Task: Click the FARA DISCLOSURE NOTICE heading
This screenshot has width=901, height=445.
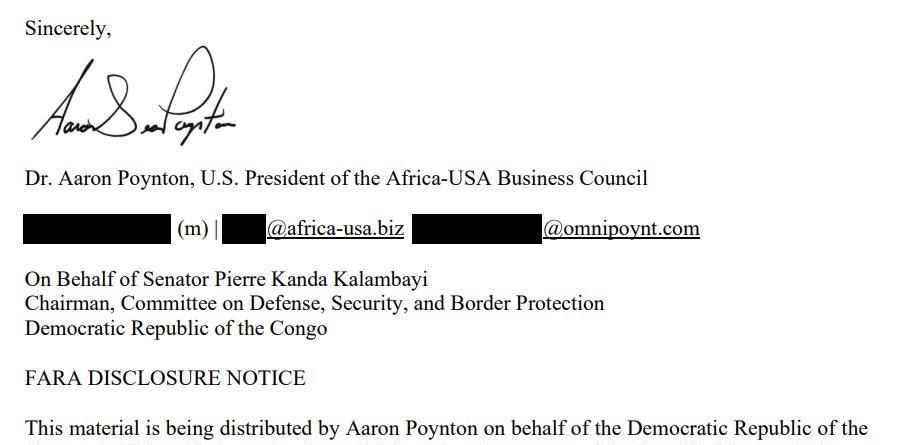Action: [165, 378]
